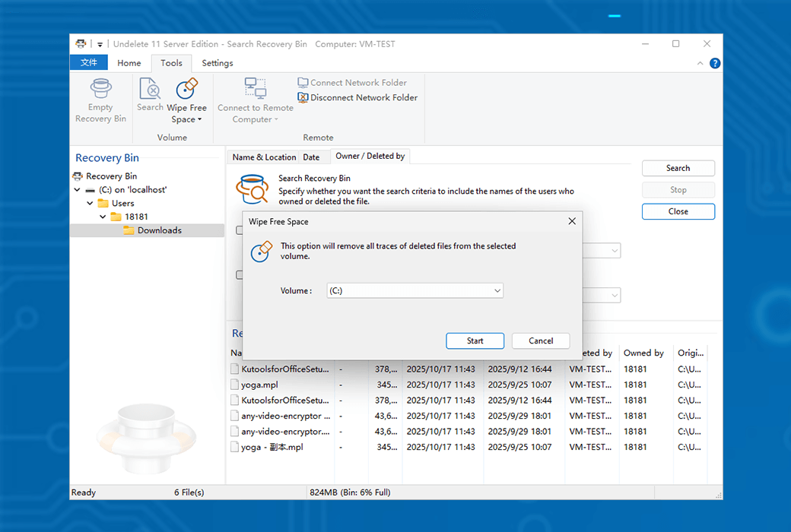Open the Volume (C:) combo box

(415, 290)
